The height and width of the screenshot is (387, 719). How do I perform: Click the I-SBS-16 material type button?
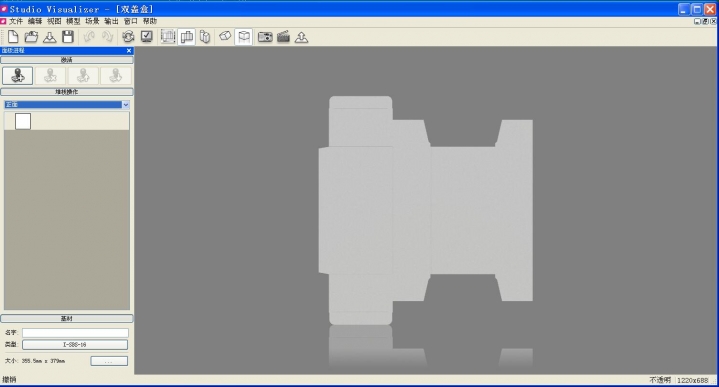pyautogui.click(x=75, y=344)
